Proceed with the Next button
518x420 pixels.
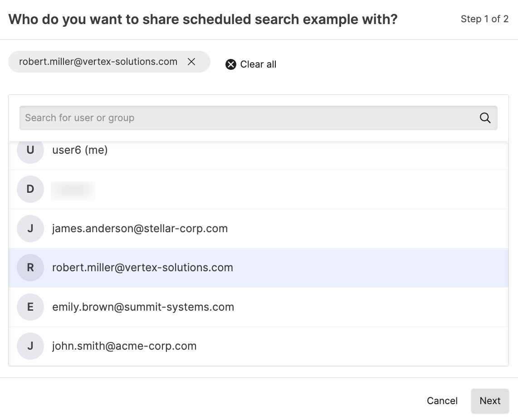tap(490, 401)
